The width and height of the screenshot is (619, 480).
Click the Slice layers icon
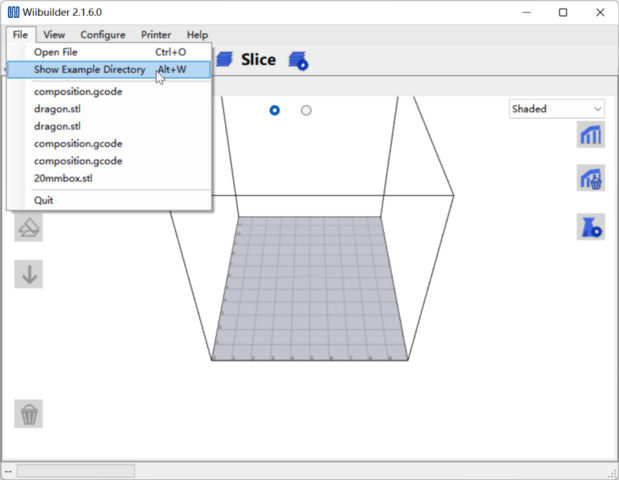coord(225,60)
